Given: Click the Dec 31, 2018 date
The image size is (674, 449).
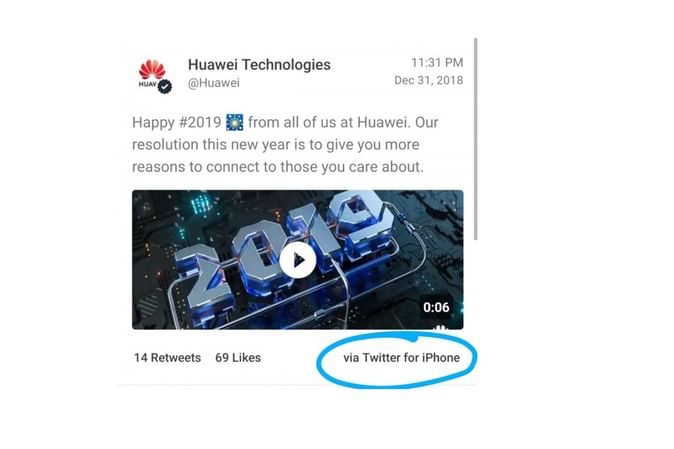Looking at the screenshot, I should pyautogui.click(x=429, y=80).
